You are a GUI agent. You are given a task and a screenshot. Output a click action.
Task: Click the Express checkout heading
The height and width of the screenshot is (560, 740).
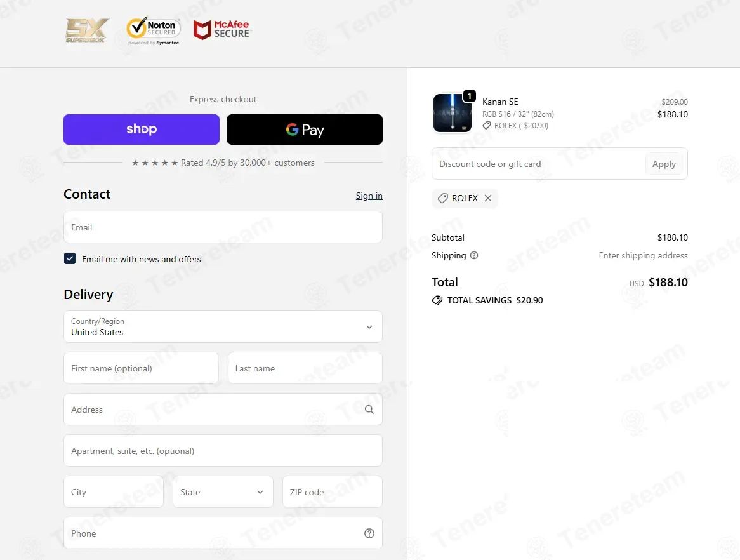[223, 99]
